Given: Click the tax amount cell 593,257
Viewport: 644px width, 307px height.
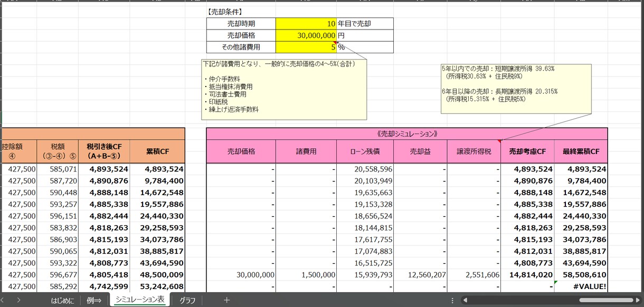Looking at the screenshot, I should (58, 204).
